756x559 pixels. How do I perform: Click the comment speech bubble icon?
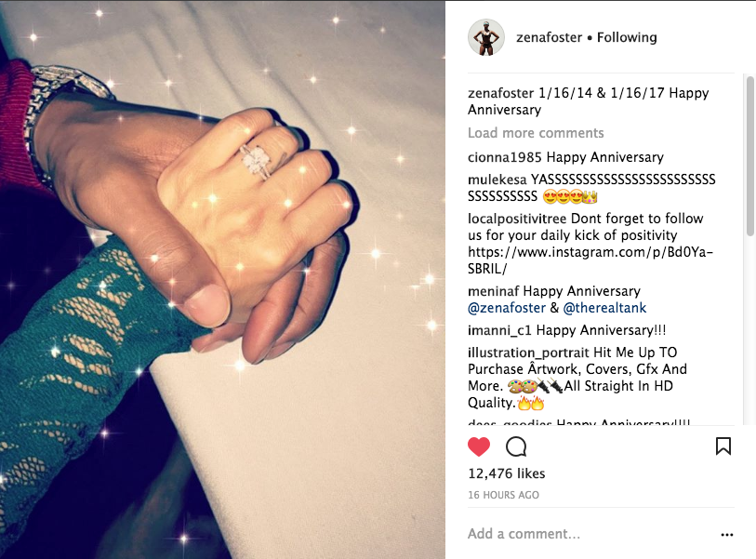[516, 446]
